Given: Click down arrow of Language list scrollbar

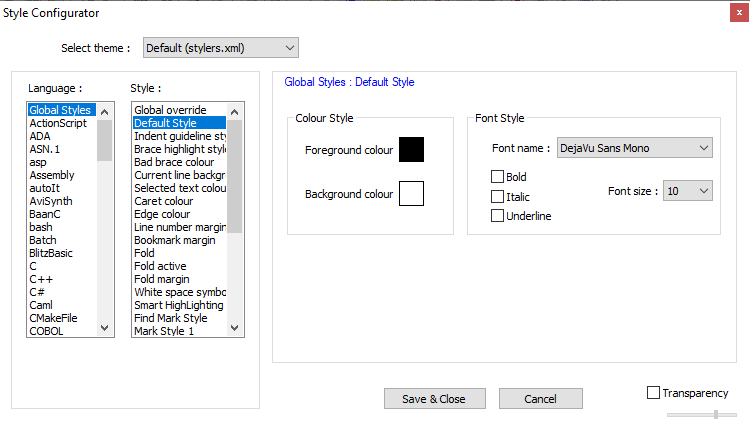Looking at the screenshot, I should pos(105,328).
